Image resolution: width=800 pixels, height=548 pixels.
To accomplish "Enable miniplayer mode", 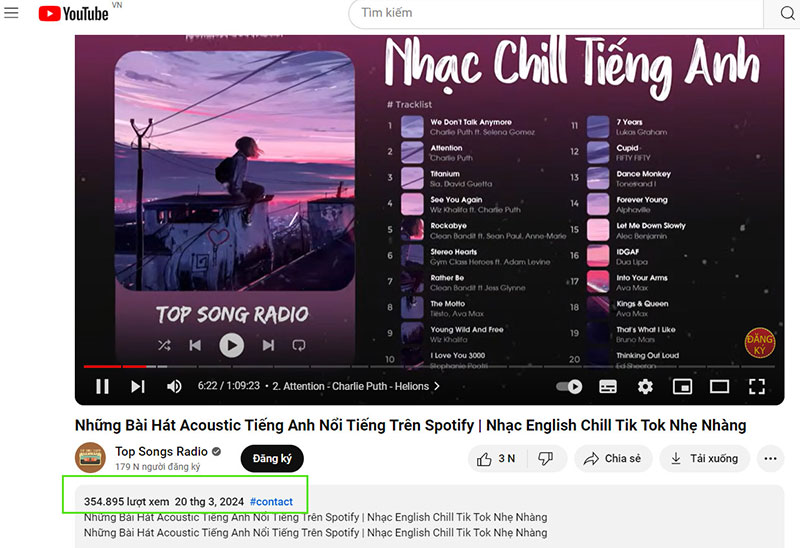I will pyautogui.click(x=682, y=386).
